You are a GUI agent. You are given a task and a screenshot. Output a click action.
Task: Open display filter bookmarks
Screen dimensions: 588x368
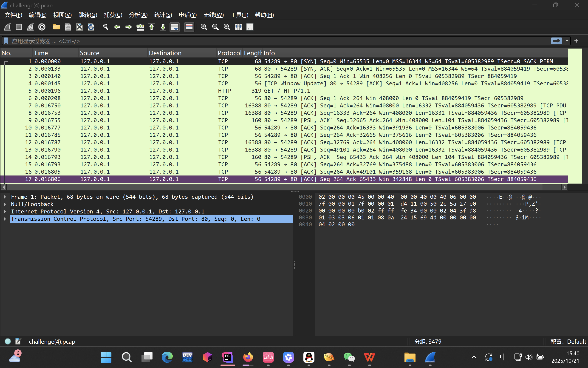pos(6,41)
